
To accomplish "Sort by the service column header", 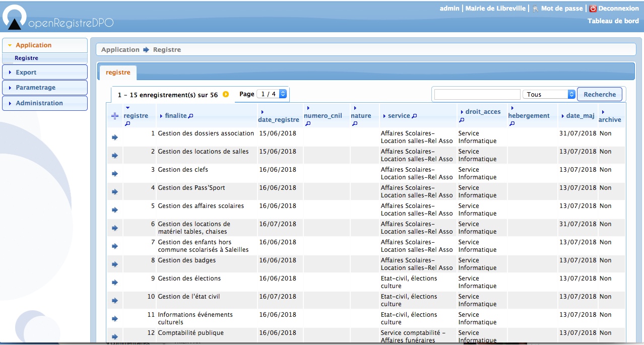I will [x=399, y=116].
